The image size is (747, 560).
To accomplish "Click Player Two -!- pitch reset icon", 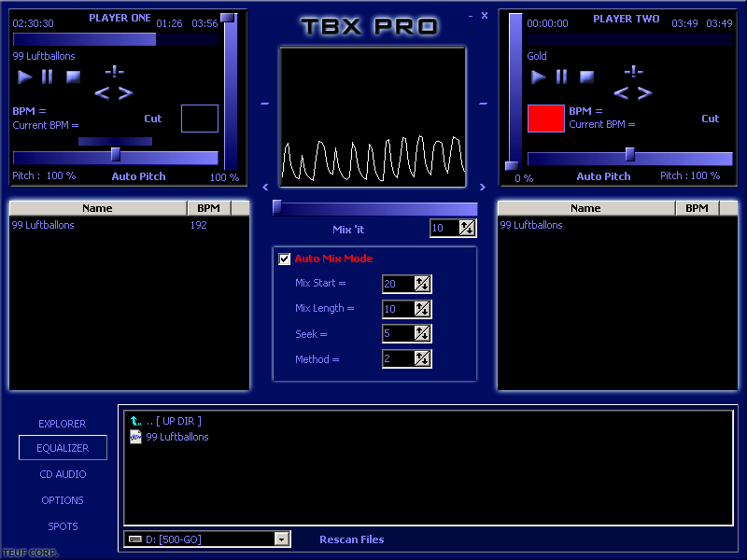I will coord(634,72).
